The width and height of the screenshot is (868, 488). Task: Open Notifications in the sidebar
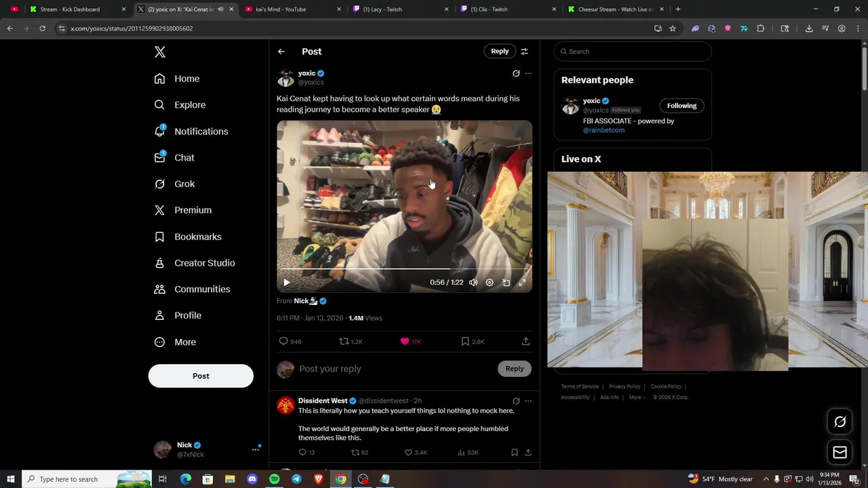191,131
